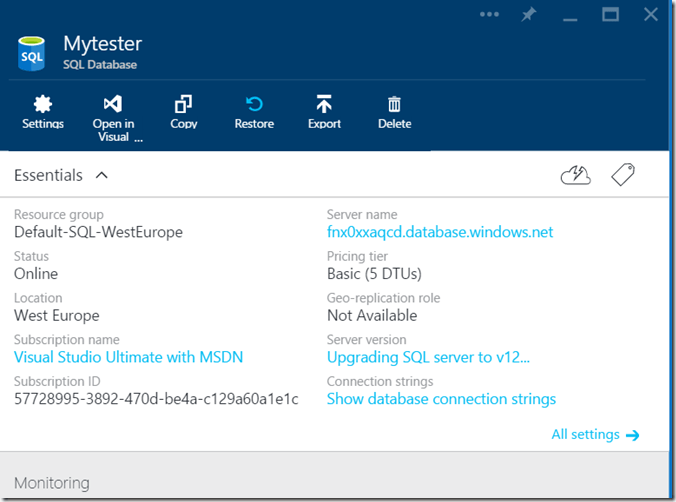Click the Delete trash icon
Screen dimensions: 676x502
tap(394, 105)
